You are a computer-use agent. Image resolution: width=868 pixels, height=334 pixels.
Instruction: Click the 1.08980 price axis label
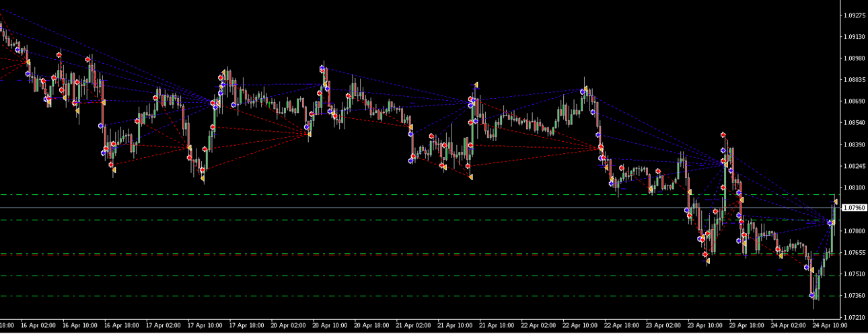pos(855,58)
